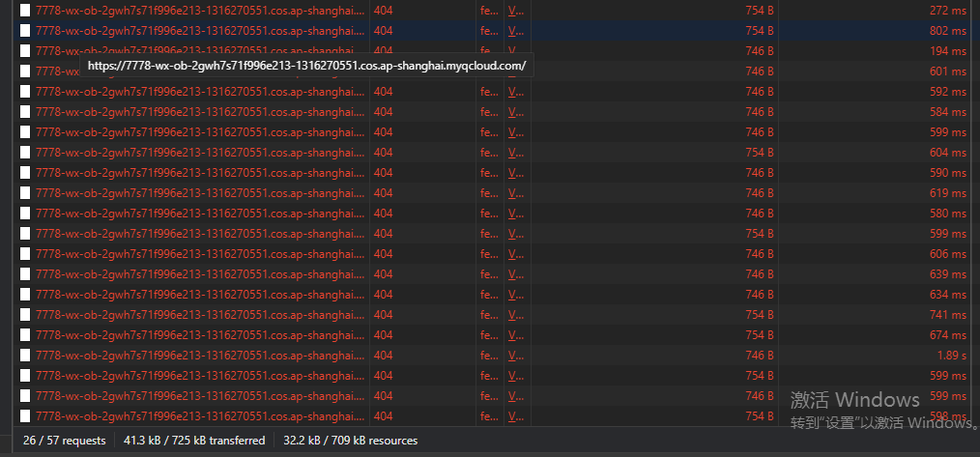Click the file icon in the 741 ms row

point(25,314)
